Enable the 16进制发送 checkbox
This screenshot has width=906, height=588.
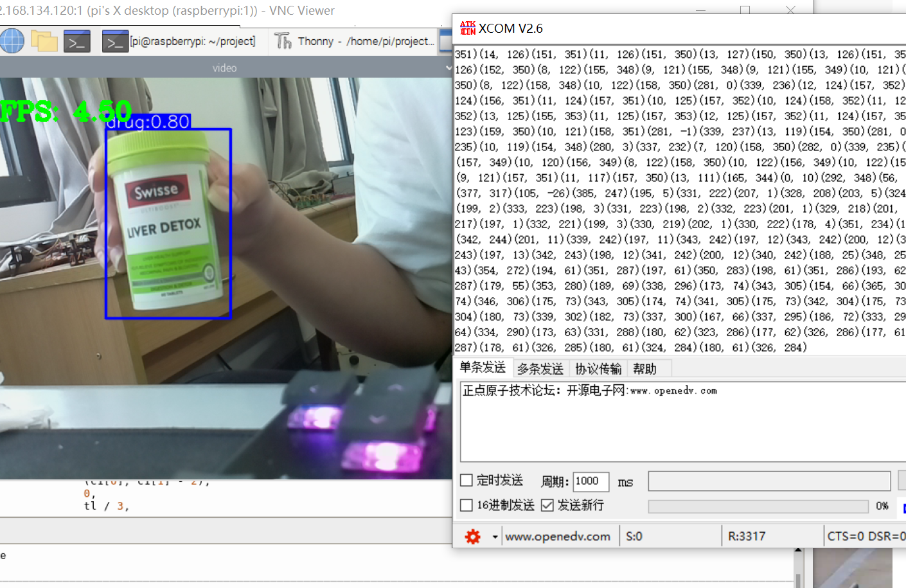(x=467, y=505)
